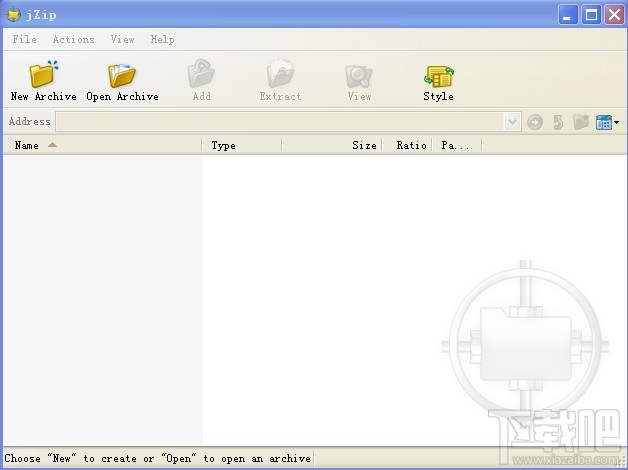Open an archive with Open Archive icon
628x470 pixels.
(122, 75)
